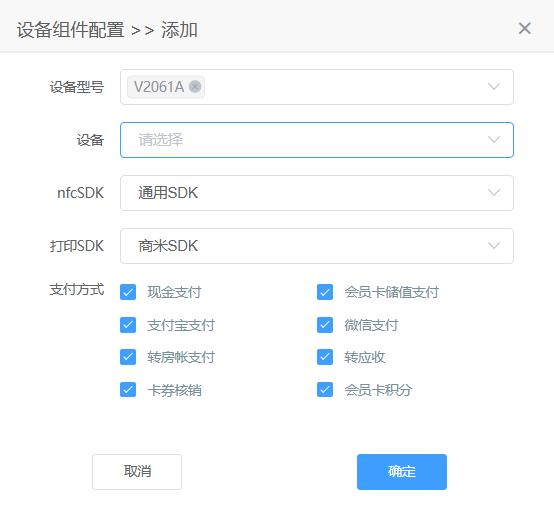
Task: Click the chevron arrow in 设备 field
Action: [494, 140]
